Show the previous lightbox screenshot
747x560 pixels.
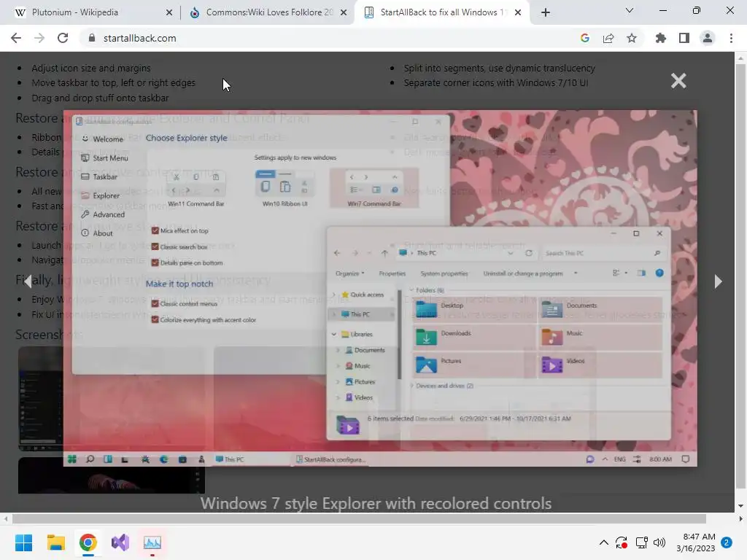click(x=28, y=281)
